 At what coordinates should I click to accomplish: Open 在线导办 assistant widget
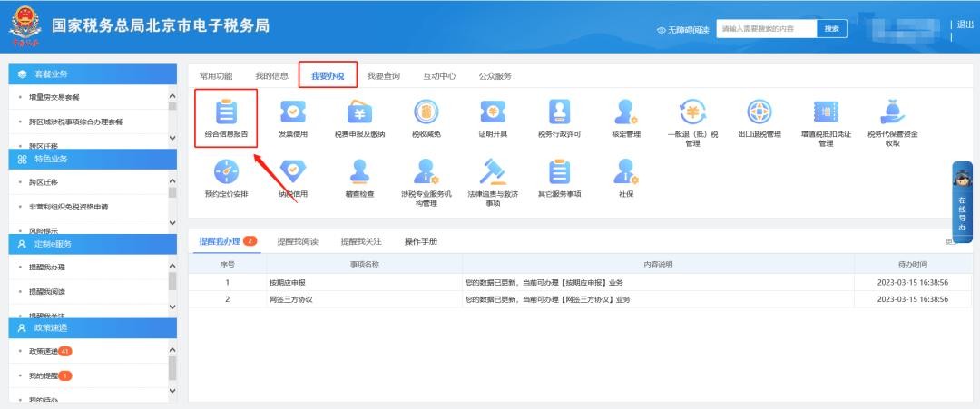(961, 204)
